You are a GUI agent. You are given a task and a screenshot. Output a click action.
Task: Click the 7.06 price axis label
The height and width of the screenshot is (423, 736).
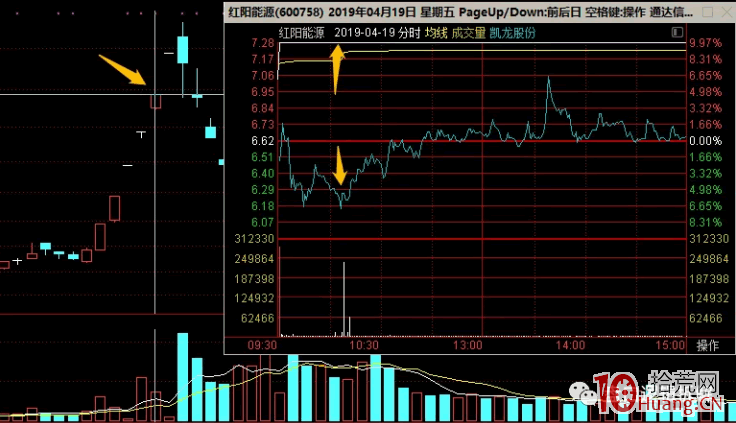(x=263, y=76)
